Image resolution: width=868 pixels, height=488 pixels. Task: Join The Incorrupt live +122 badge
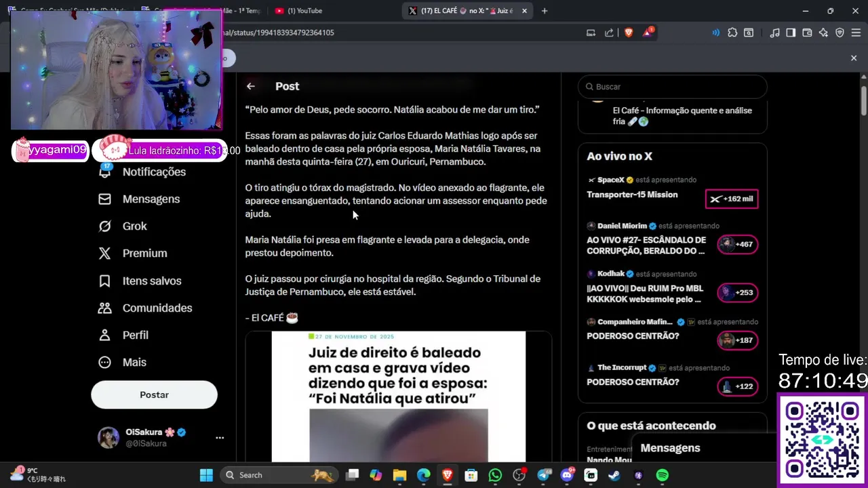(738, 386)
